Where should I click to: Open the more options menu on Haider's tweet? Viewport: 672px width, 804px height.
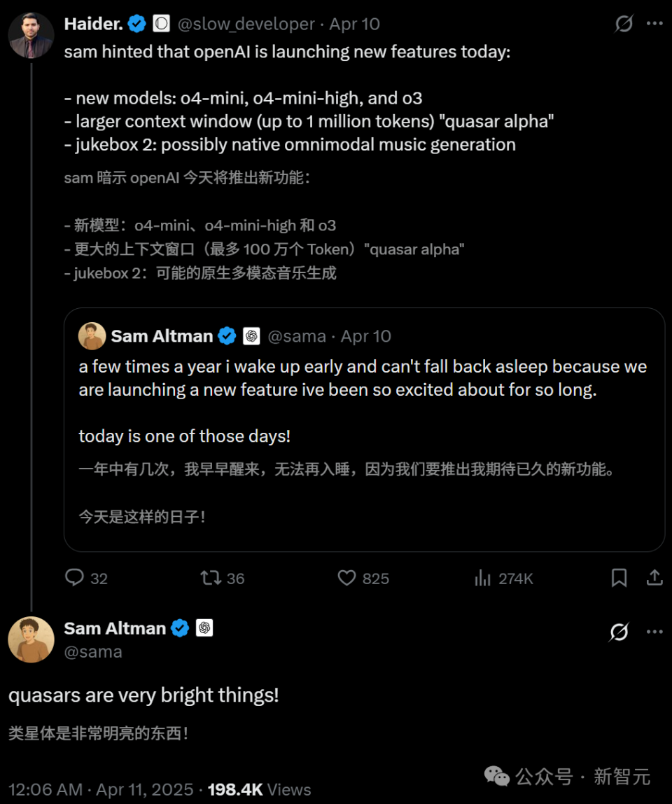(653, 23)
